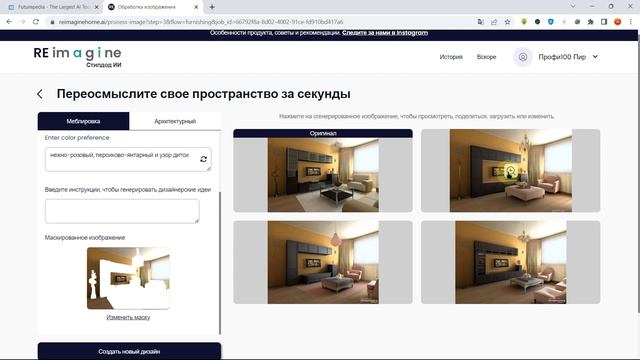Click the Enter color preference label
Image resolution: width=640 pixels, height=360 pixels.
(x=77, y=138)
